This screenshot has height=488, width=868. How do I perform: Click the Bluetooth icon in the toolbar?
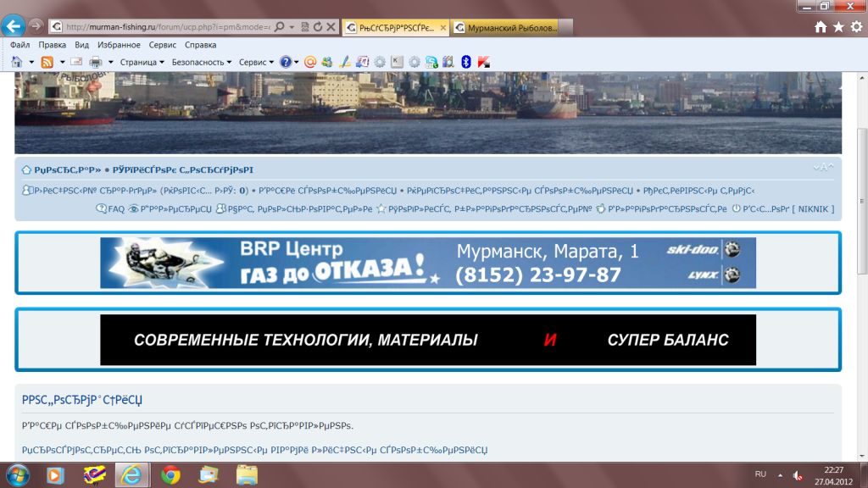pos(465,62)
